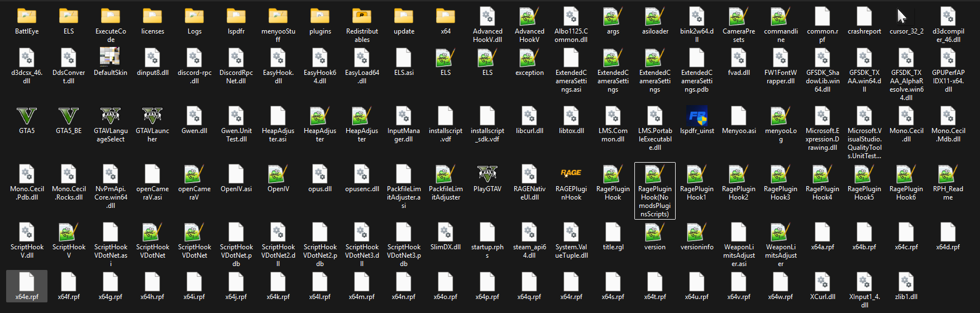This screenshot has height=313, width=980.
Task: Select the lspdfr_uinst uninstaller icon
Action: click(x=697, y=116)
